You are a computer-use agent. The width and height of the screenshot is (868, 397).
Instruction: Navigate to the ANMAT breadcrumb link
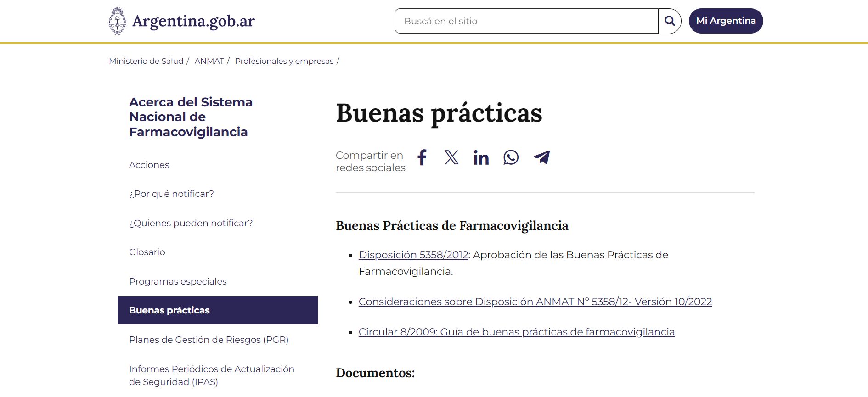(x=209, y=61)
